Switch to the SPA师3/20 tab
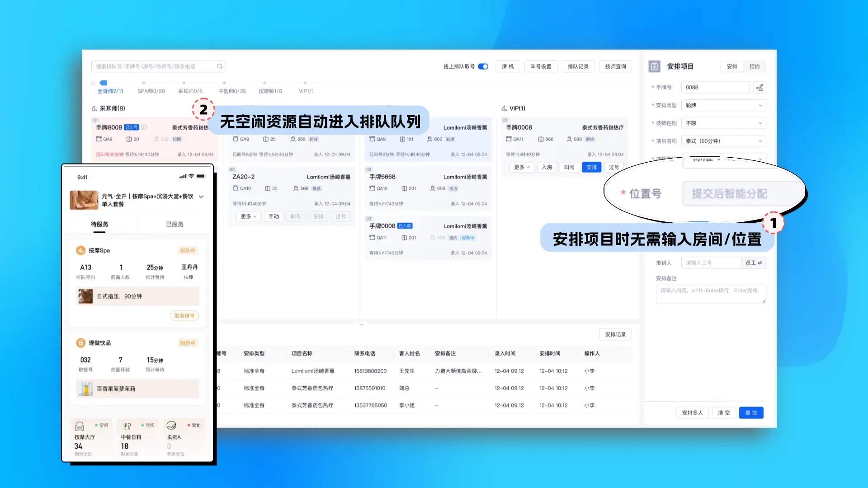The image size is (868, 488). (151, 91)
